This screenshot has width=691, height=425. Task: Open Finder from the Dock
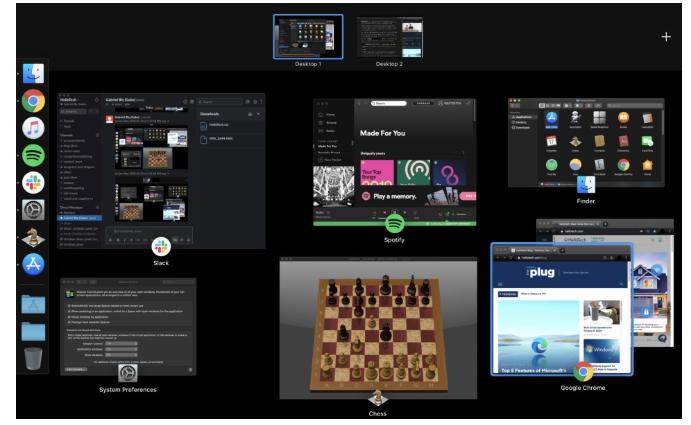tap(33, 74)
